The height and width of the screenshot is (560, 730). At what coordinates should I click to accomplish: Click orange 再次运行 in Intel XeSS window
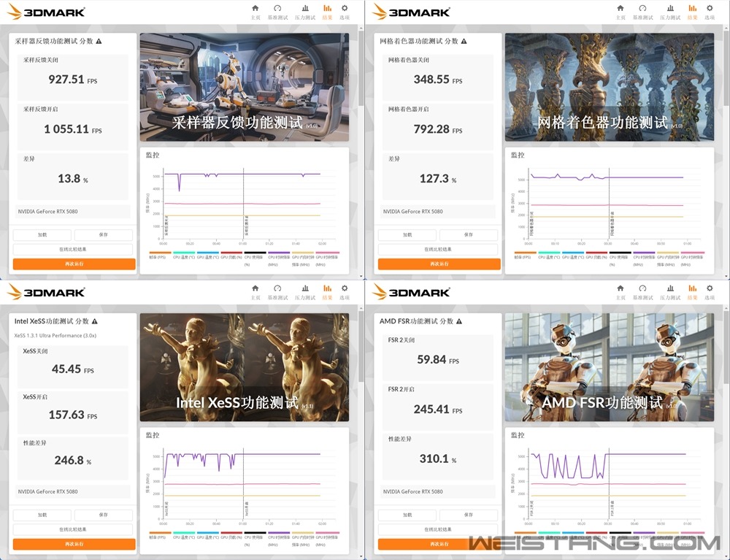tap(74, 544)
